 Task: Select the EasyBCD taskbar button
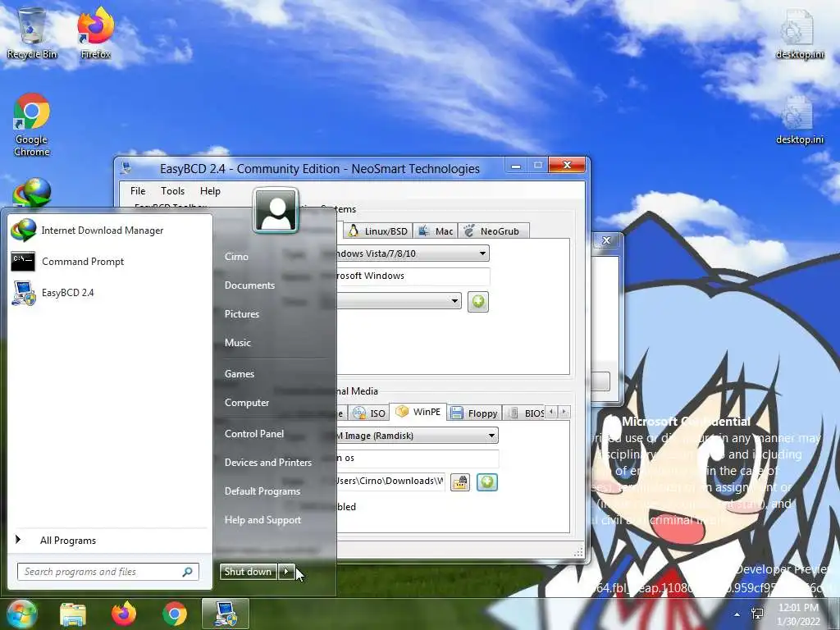226,614
